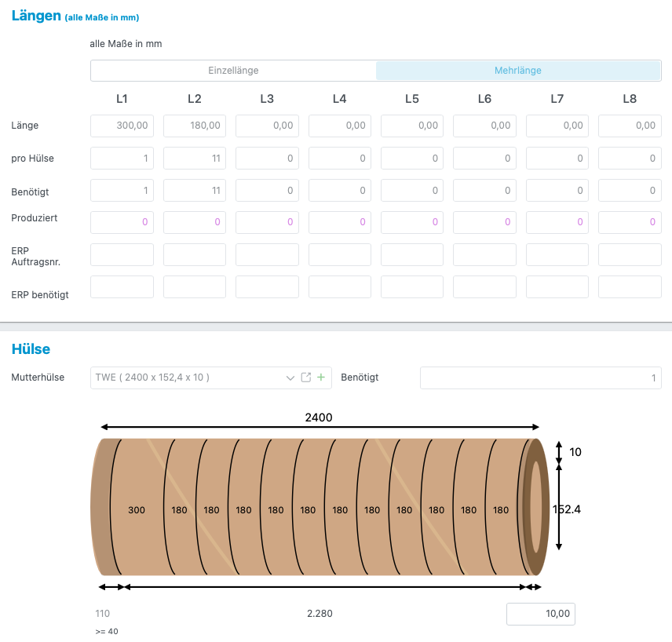Click the 300 segment on the tube diagram
Image resolution: width=672 pixels, height=642 pixels.
tap(137, 510)
